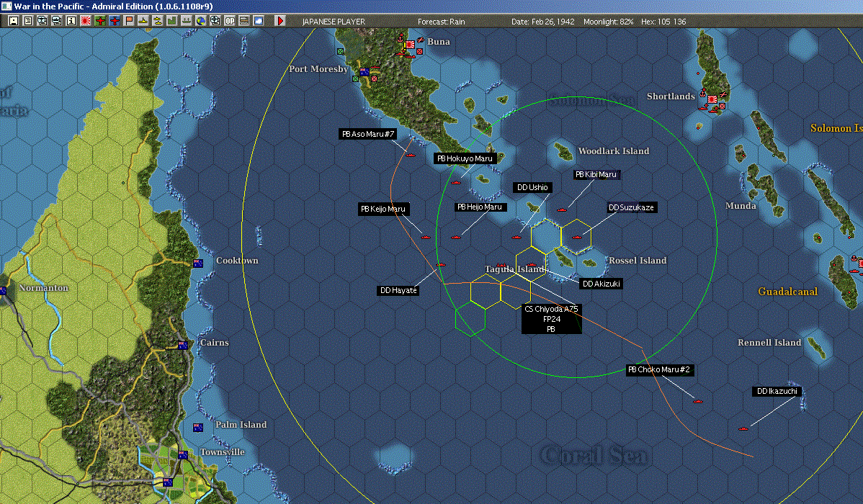This screenshot has width=863, height=504.
Task: Select the red ship marker for DD Suzukaze
Action: (x=576, y=237)
